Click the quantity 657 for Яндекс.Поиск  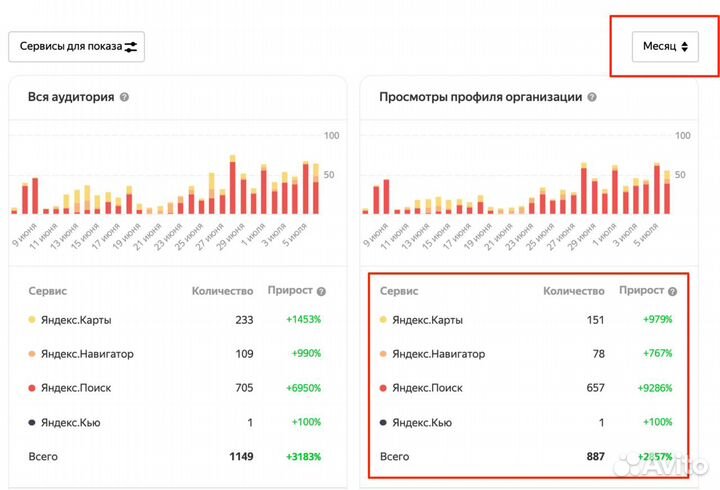596,388
